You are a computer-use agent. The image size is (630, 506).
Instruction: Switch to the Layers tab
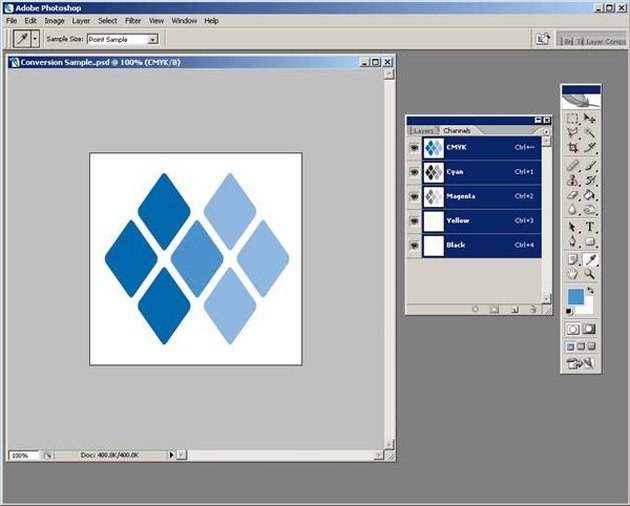point(423,131)
